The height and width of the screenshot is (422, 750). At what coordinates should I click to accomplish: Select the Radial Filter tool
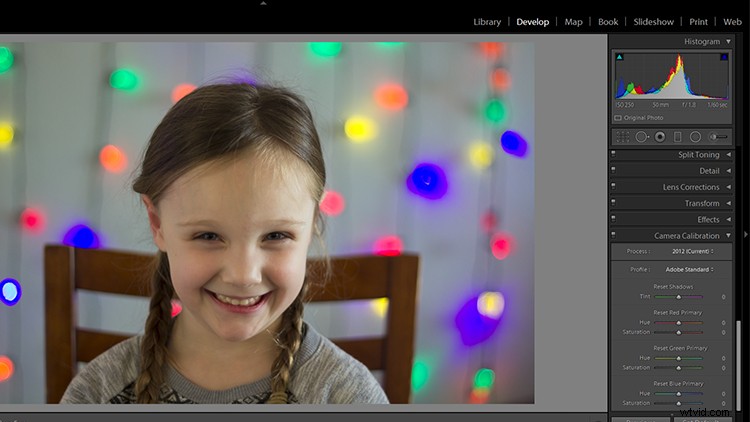695,137
